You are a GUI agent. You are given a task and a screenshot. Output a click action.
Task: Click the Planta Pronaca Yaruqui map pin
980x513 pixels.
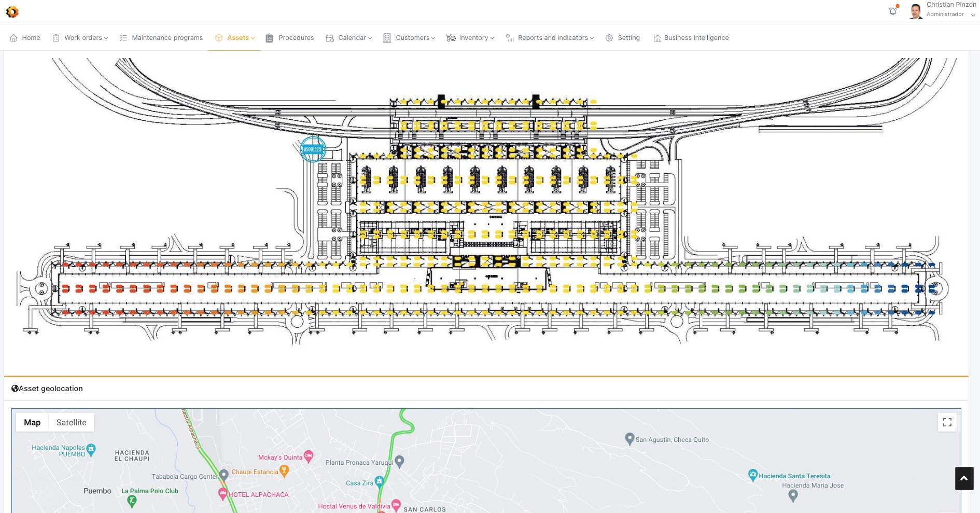pos(399,461)
